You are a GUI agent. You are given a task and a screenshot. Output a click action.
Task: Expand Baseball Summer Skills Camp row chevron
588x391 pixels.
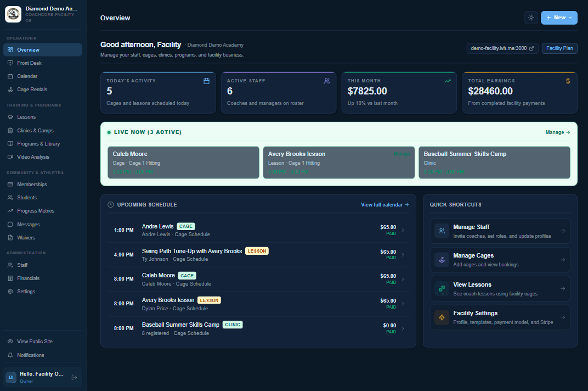[403, 328]
